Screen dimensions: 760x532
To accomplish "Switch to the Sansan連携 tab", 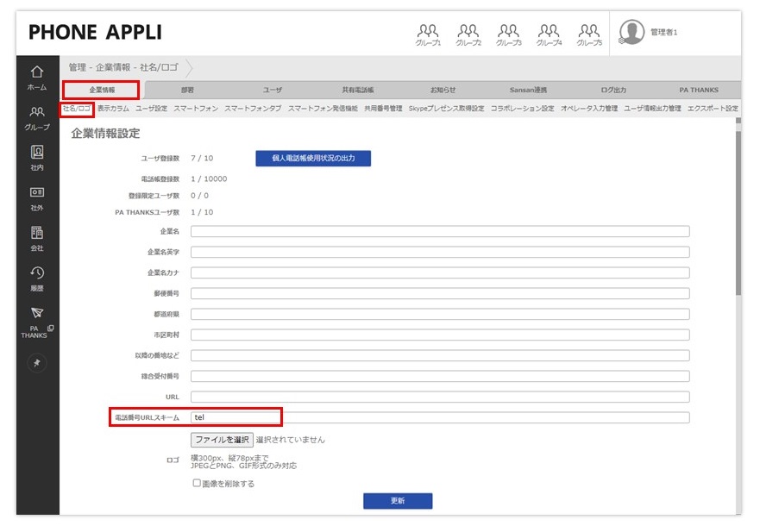I will coord(528,90).
